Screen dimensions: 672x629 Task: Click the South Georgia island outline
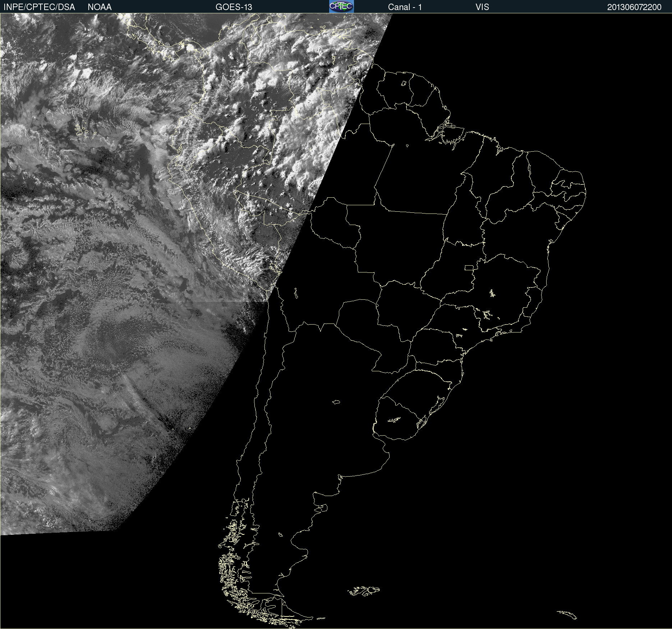567,615
